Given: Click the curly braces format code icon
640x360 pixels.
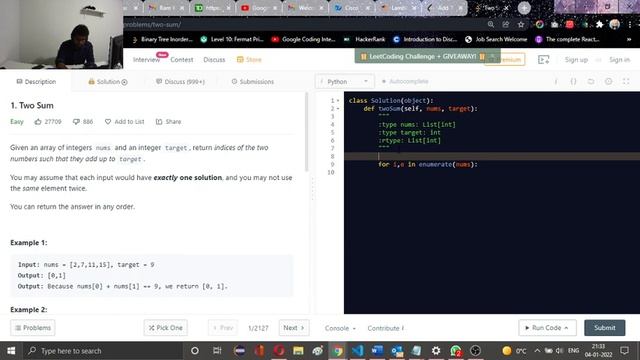Looking at the screenshot, I should pyautogui.click(x=573, y=82).
